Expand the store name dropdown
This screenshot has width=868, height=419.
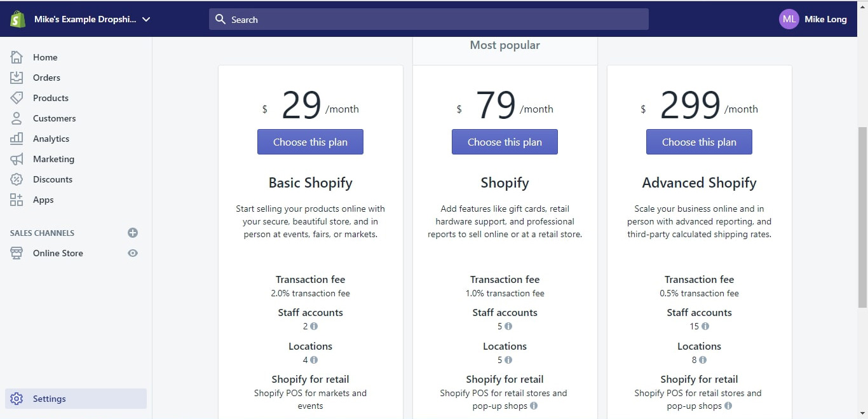tap(146, 19)
